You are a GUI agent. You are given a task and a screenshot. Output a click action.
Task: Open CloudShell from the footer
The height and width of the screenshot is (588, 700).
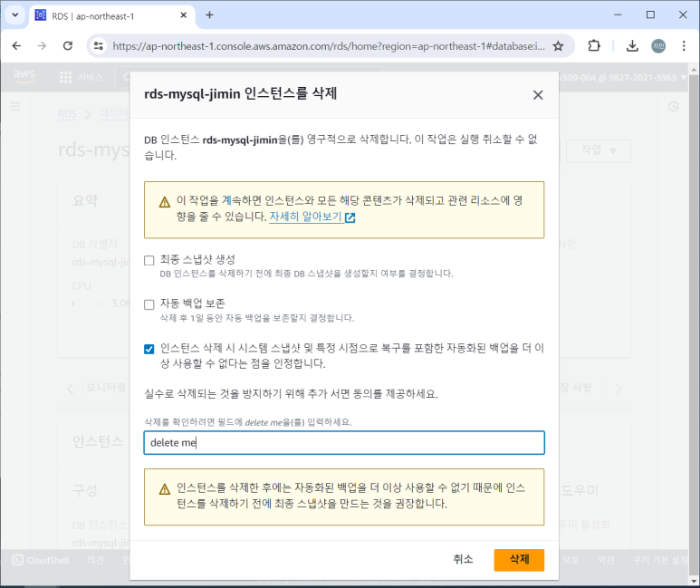pyautogui.click(x=41, y=560)
